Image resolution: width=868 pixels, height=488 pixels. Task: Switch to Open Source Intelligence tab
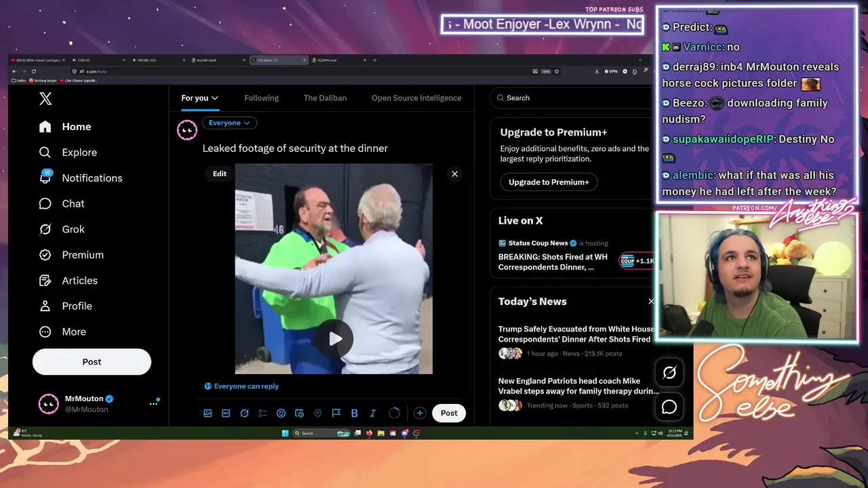(x=416, y=98)
